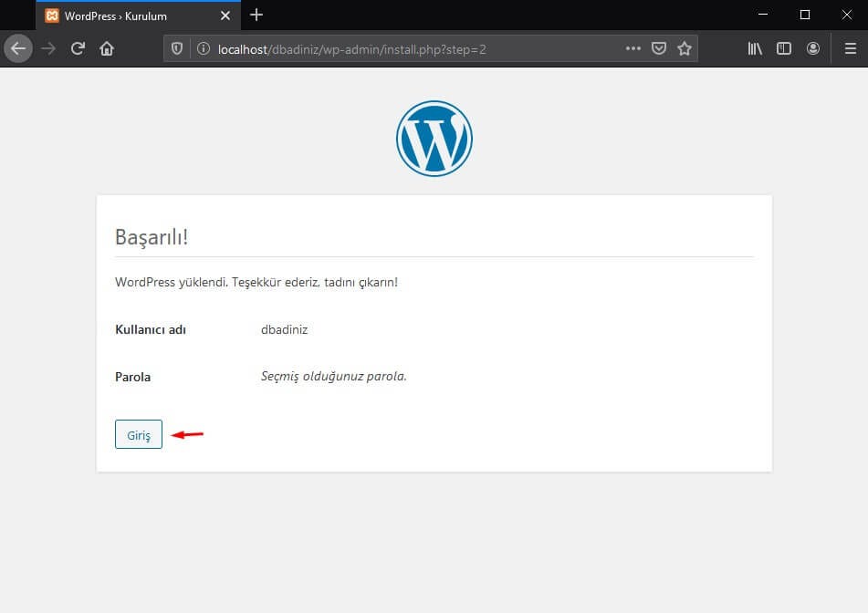Open the Library icon
868x613 pixels.
(x=755, y=48)
